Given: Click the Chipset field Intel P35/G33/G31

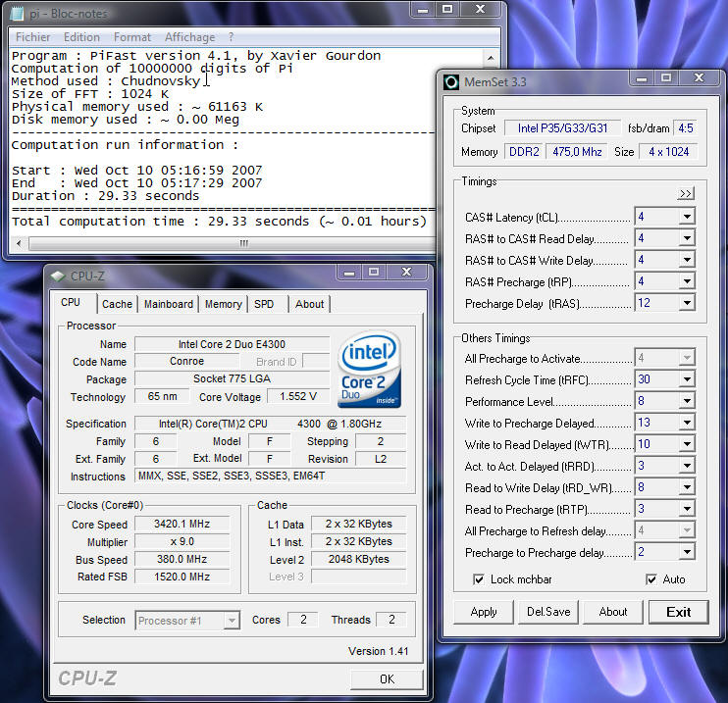Looking at the screenshot, I should coord(563,128).
